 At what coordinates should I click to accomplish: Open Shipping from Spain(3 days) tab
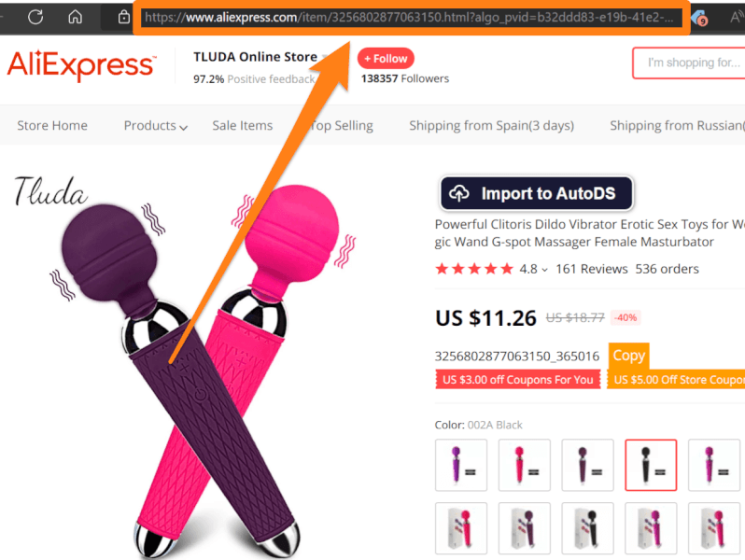pos(491,125)
